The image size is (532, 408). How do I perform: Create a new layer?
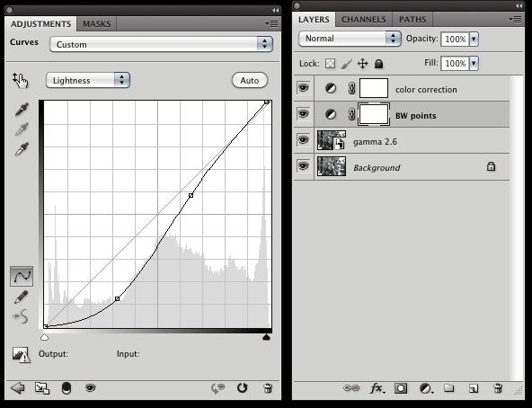(474, 388)
